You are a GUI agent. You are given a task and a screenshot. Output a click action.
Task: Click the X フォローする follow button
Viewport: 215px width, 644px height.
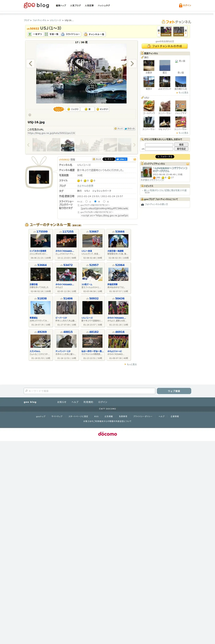165,157
